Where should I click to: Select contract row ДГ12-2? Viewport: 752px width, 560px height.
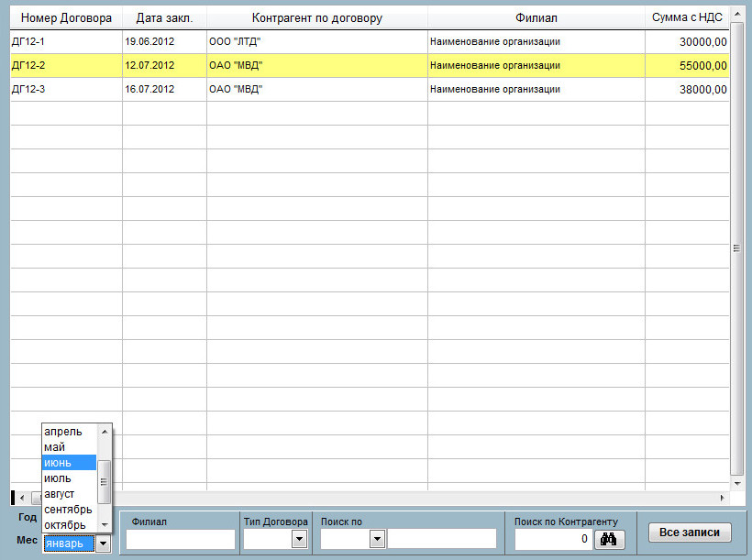pos(370,66)
